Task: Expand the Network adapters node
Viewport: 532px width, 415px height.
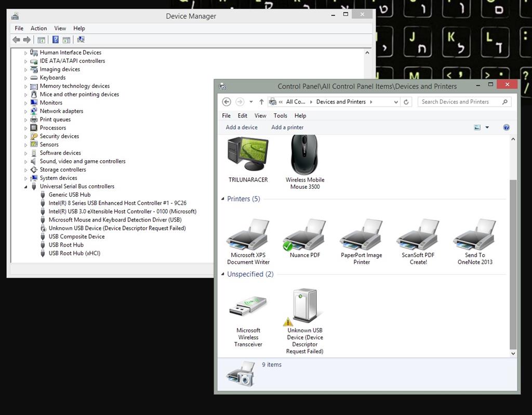Action: (25, 111)
